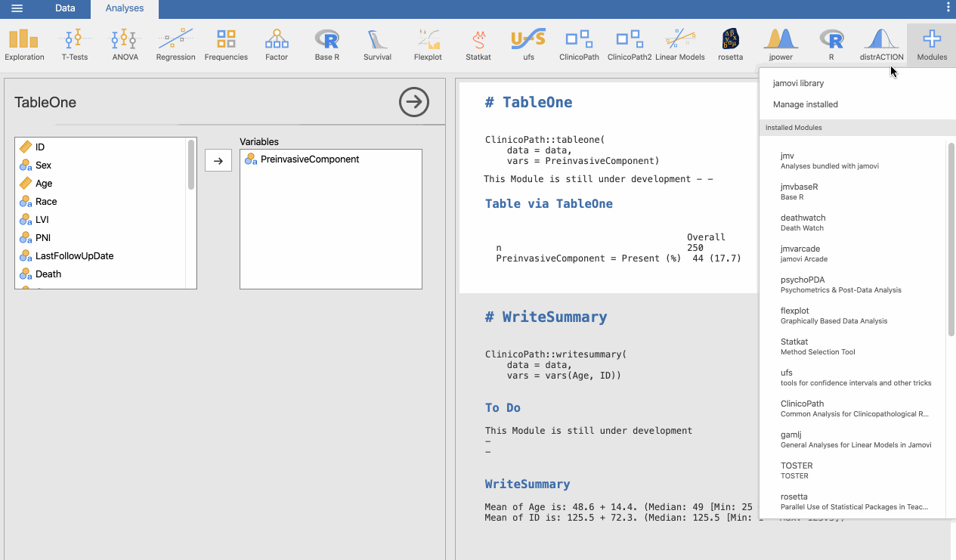
Task: Select the Race variable
Action: point(101,202)
